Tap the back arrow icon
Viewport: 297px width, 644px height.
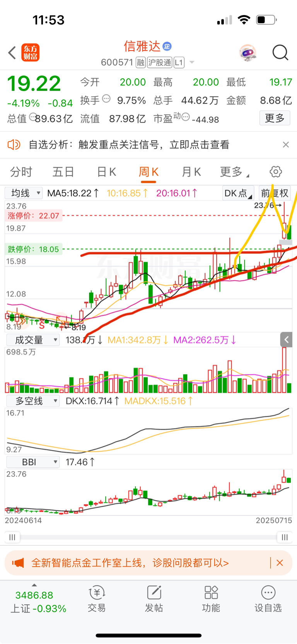click(x=12, y=53)
